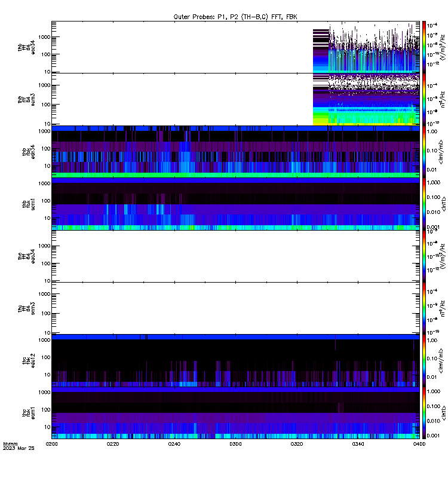Screen dimensions: 448x478
Task: Click the '<|mV/m|>' unit label beside thc edc12 color bar
Action: click(x=441, y=361)
